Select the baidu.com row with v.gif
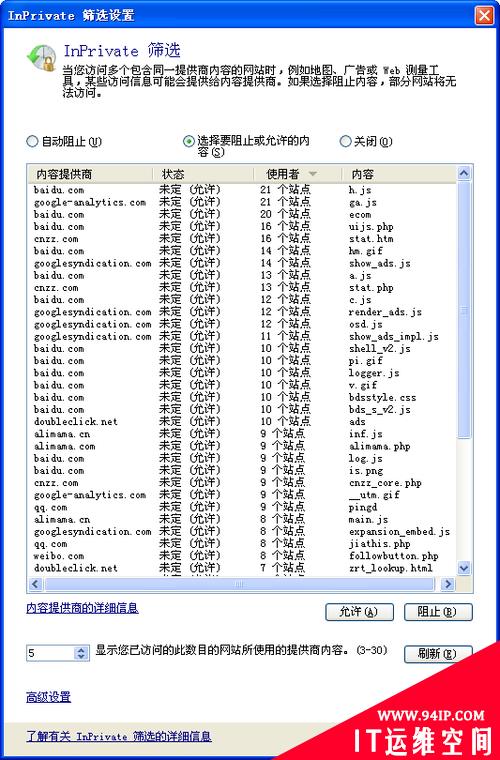This screenshot has width=500, height=760. pyautogui.click(x=242, y=385)
